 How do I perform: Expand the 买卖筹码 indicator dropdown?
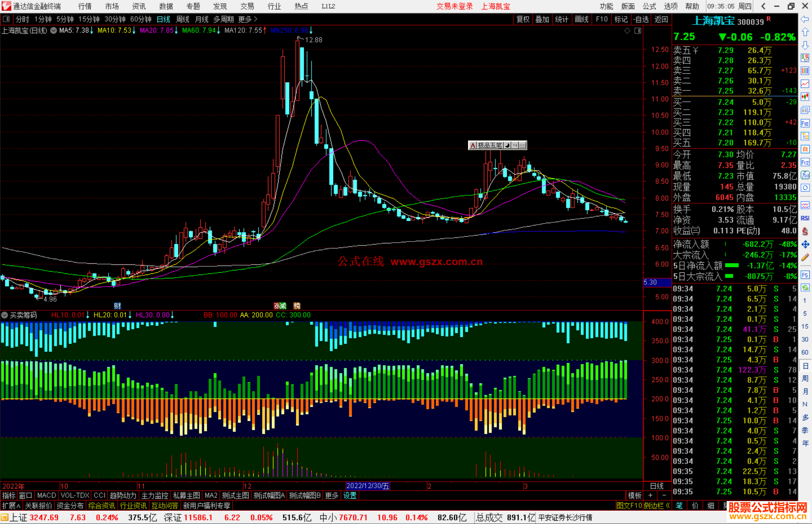coord(5,315)
